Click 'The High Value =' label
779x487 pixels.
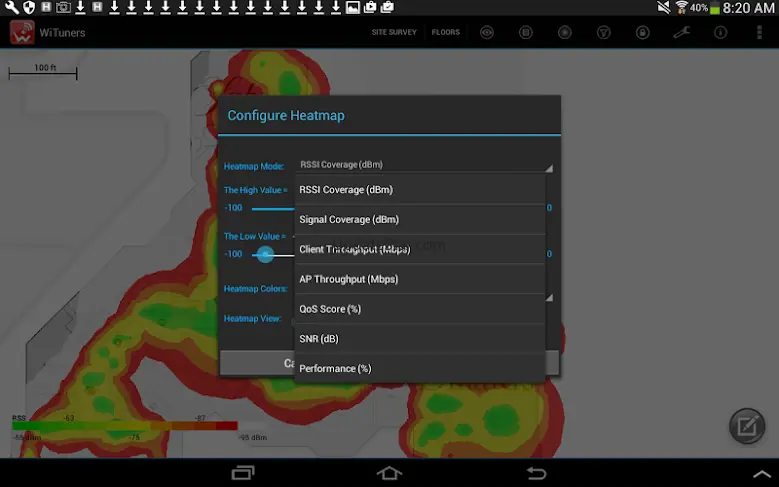point(255,190)
